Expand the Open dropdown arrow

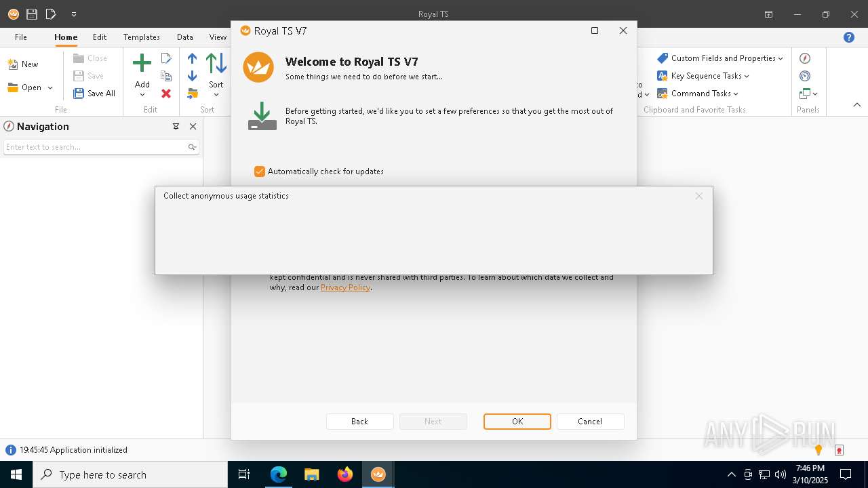tap(50, 88)
